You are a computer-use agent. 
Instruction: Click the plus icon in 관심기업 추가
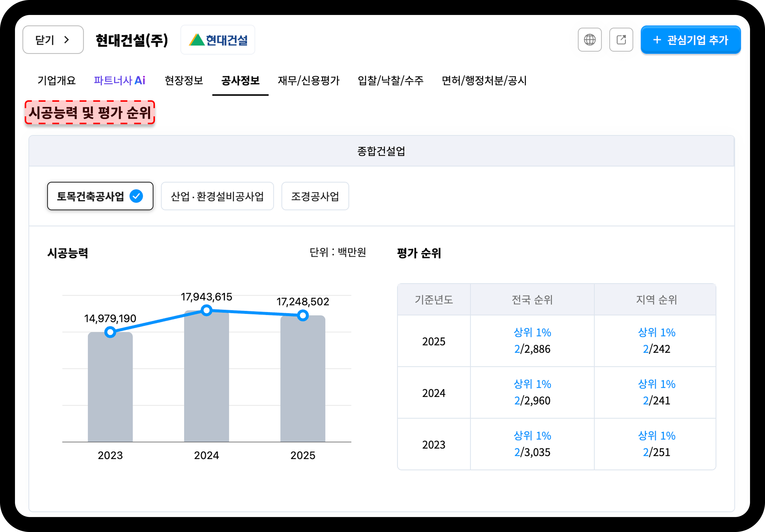pos(657,40)
